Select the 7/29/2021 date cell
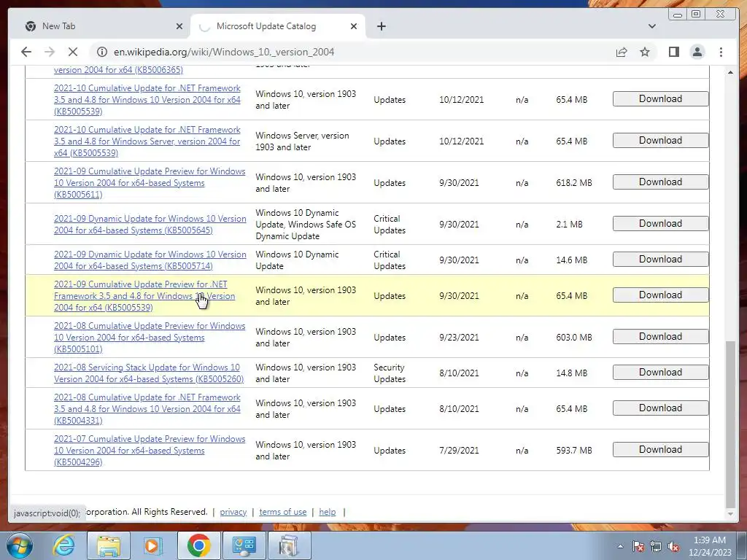Image resolution: width=747 pixels, height=560 pixels. (x=459, y=451)
